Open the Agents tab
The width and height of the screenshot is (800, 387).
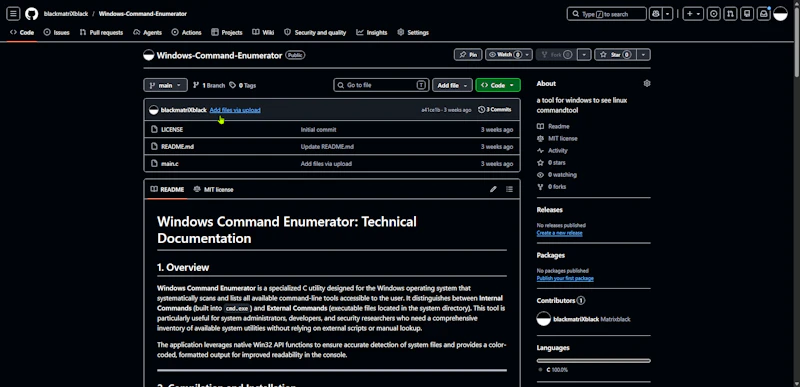click(x=147, y=33)
